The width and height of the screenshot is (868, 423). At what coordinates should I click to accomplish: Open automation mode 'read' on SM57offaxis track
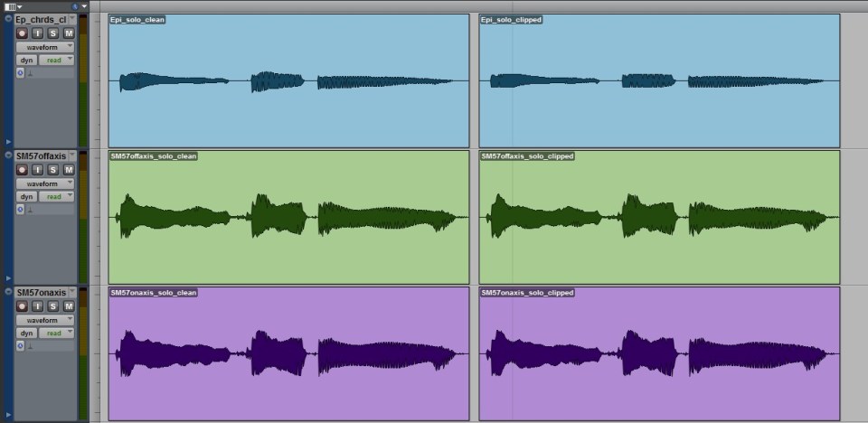click(x=56, y=196)
